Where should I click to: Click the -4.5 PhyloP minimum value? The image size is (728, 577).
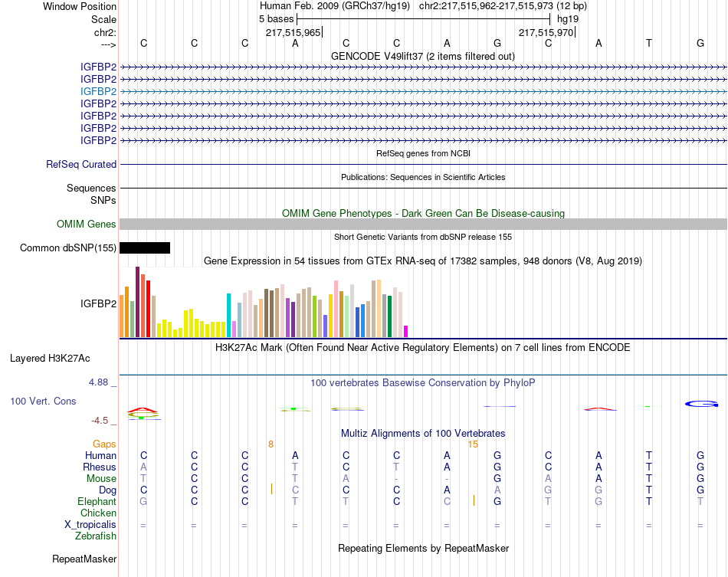[x=100, y=421]
